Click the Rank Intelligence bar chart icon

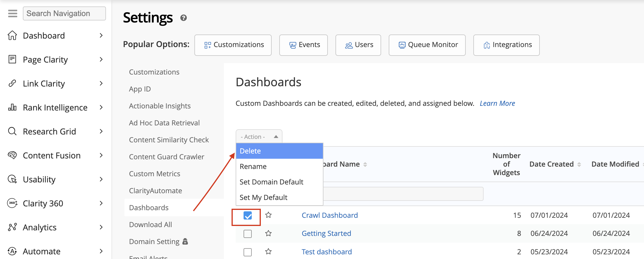[12, 107]
